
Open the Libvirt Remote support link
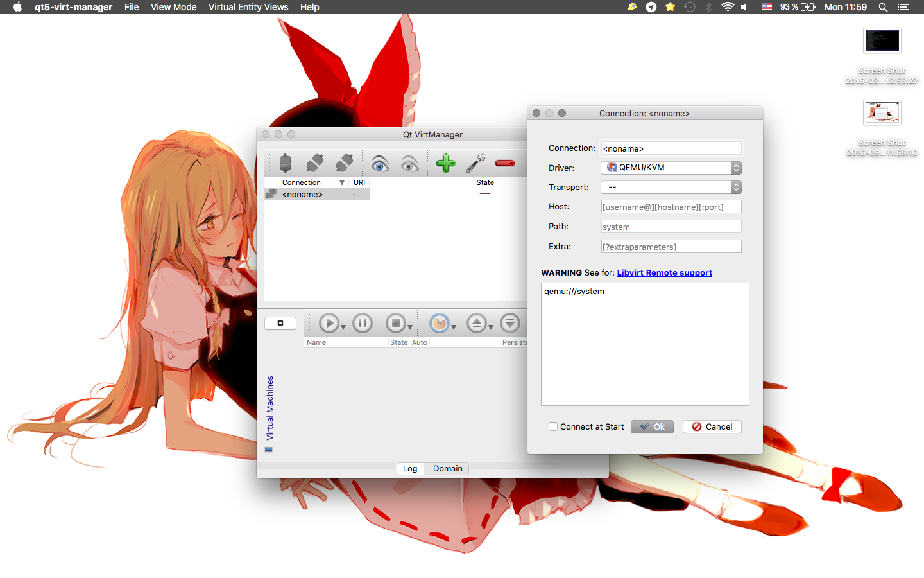pos(665,273)
